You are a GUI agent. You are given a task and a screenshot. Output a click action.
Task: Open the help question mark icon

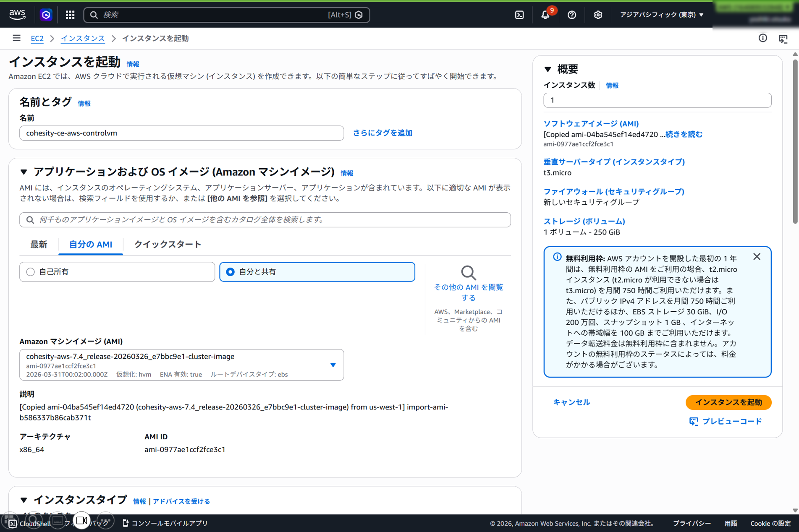[572, 15]
